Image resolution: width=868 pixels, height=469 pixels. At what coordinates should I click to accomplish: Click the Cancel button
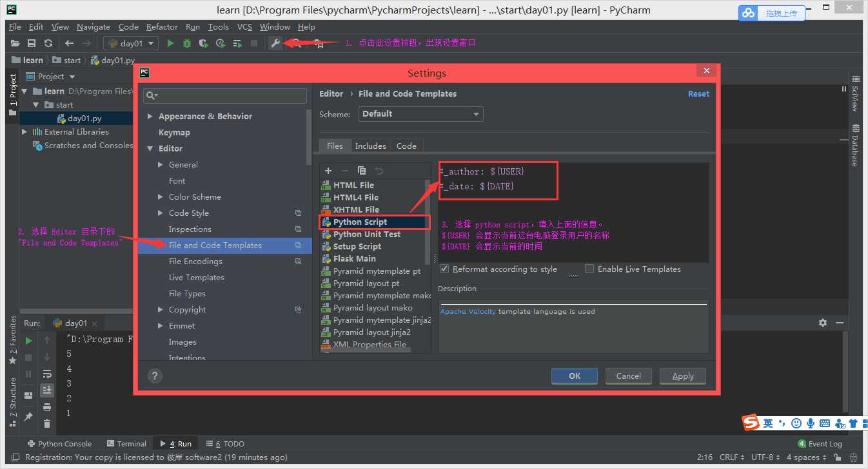(x=628, y=376)
